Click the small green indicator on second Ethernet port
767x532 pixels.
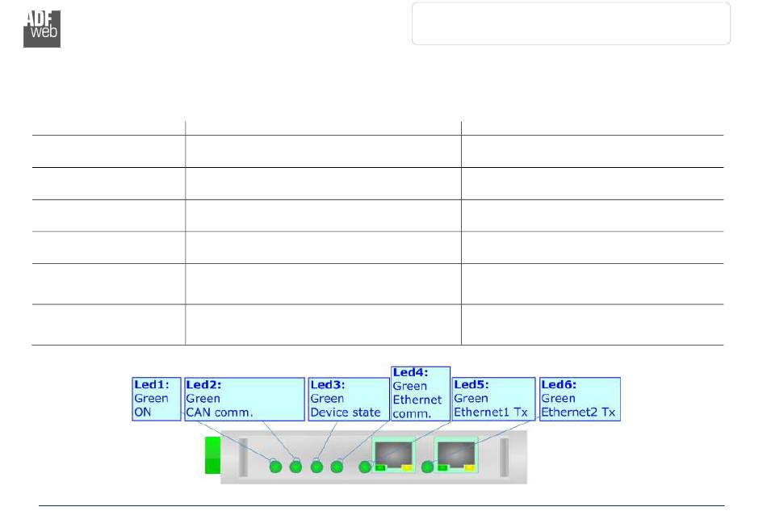[x=442, y=468]
